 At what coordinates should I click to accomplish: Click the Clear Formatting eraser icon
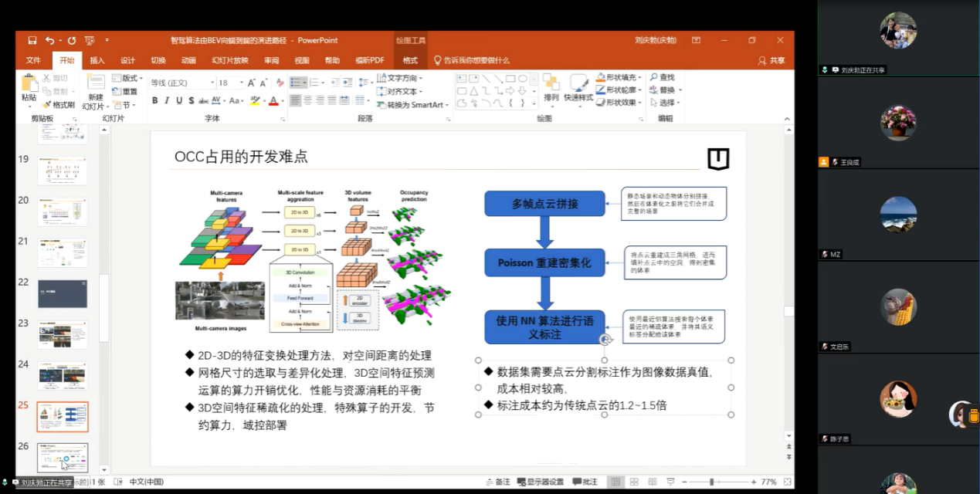[x=279, y=83]
